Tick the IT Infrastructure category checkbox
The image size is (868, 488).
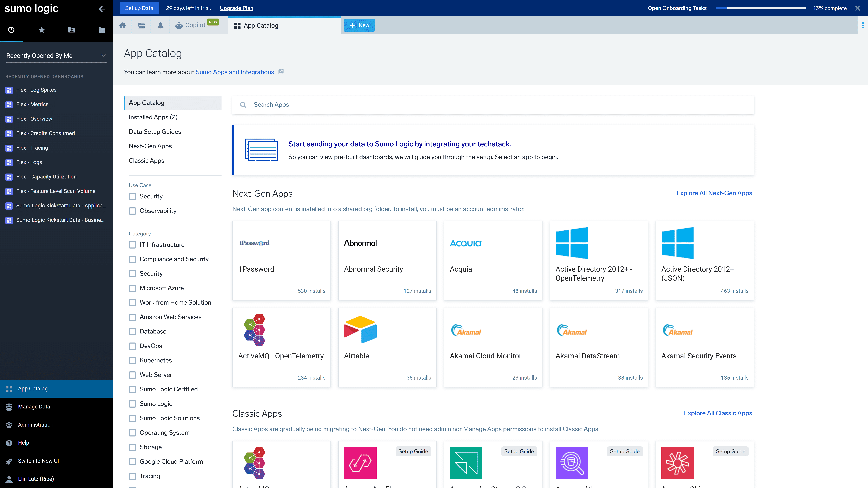tap(132, 245)
